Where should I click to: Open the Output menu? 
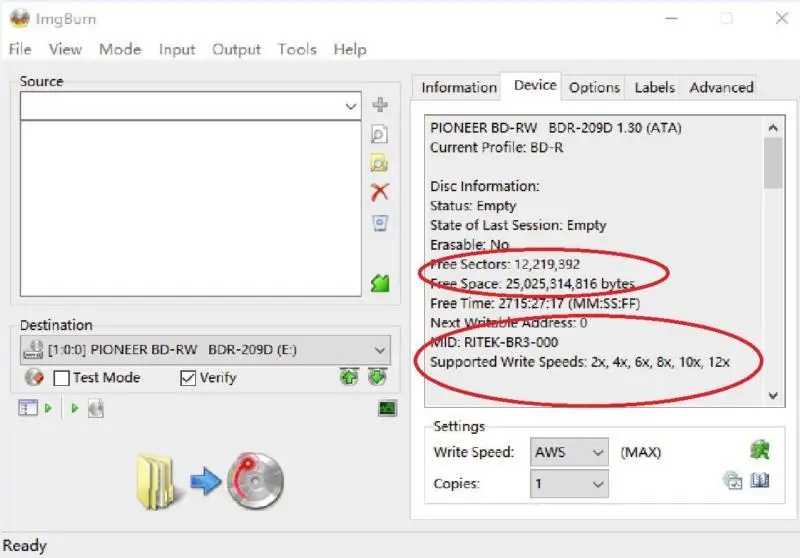click(236, 49)
